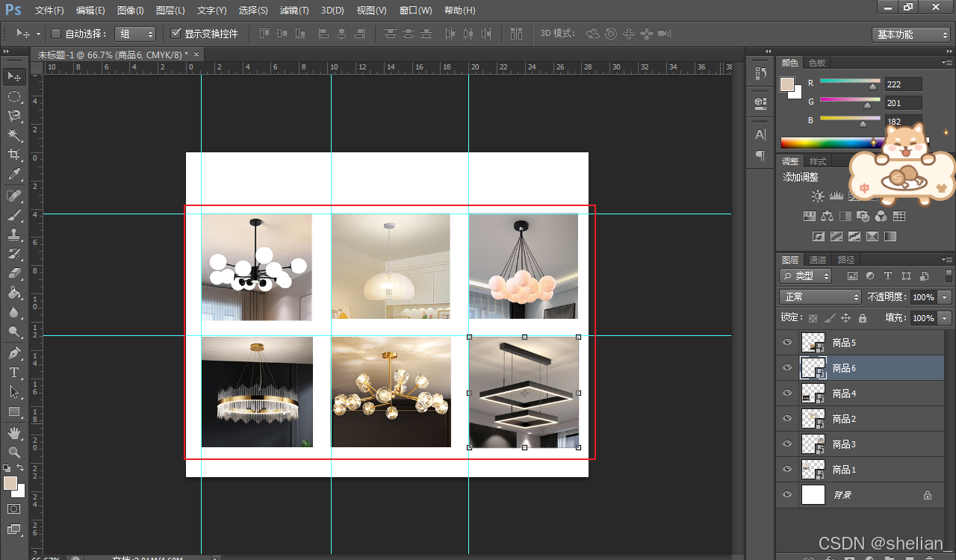Select the Dodge tool
Screen dimensions: 956x560
(x=14, y=332)
